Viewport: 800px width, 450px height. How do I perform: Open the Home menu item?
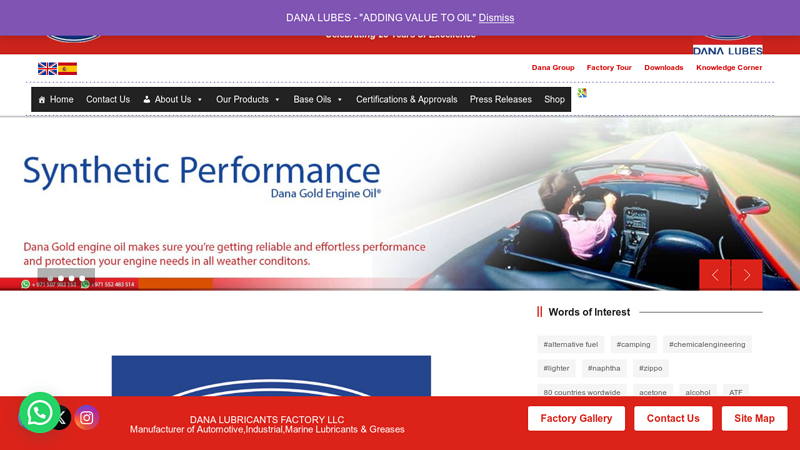click(56, 99)
